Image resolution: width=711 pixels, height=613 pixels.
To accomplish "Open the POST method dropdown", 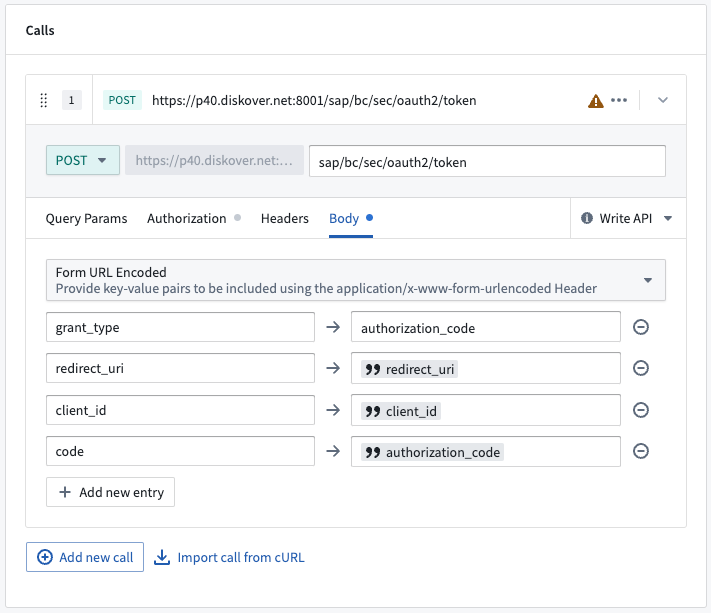I will [x=83, y=160].
